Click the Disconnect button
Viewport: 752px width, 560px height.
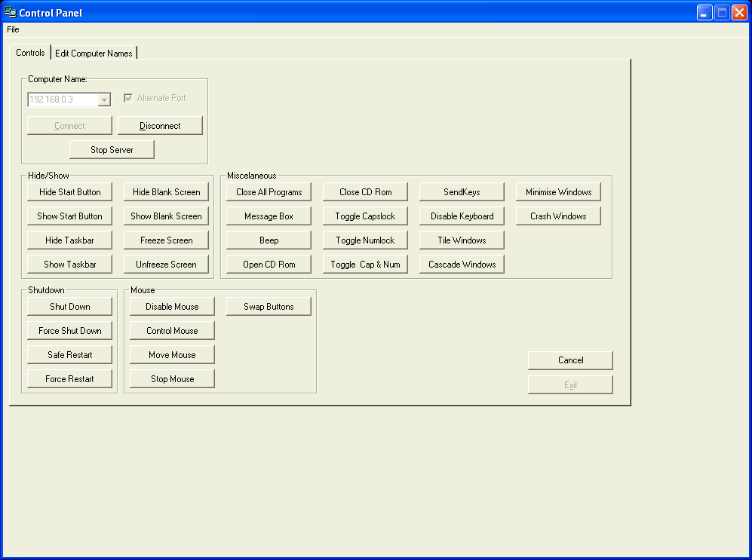tap(160, 125)
